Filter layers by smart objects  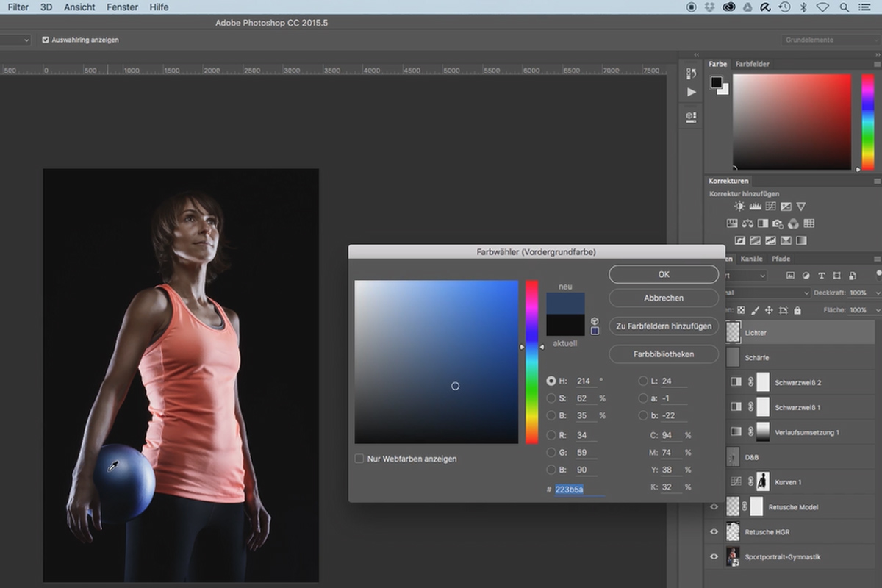852,276
